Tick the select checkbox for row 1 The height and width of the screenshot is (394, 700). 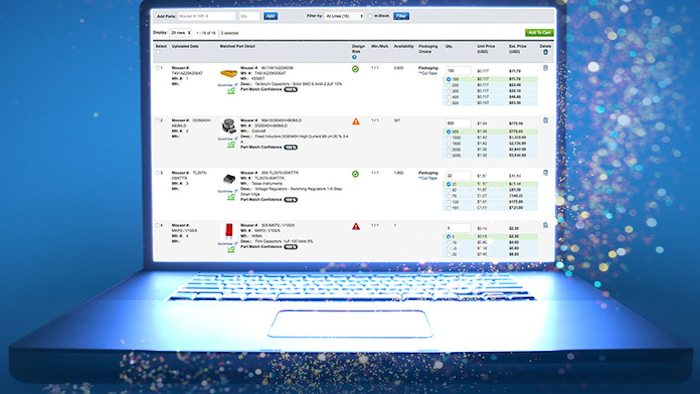(x=157, y=68)
